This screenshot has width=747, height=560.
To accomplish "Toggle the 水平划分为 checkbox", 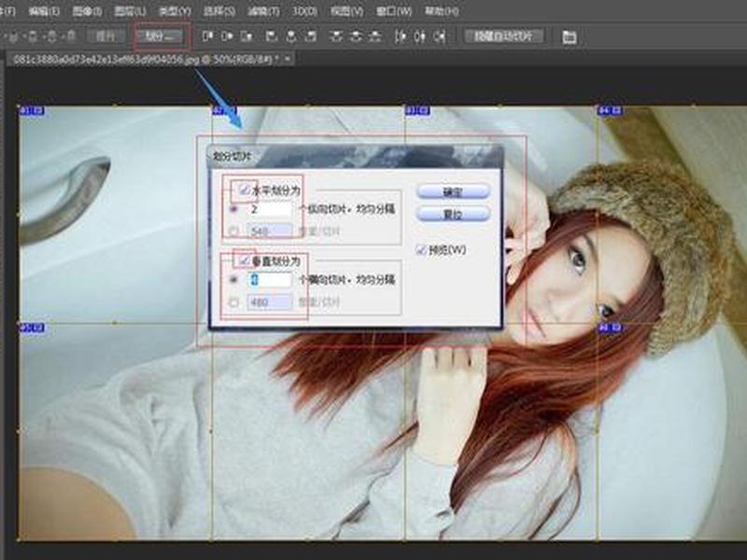I will click(x=244, y=190).
